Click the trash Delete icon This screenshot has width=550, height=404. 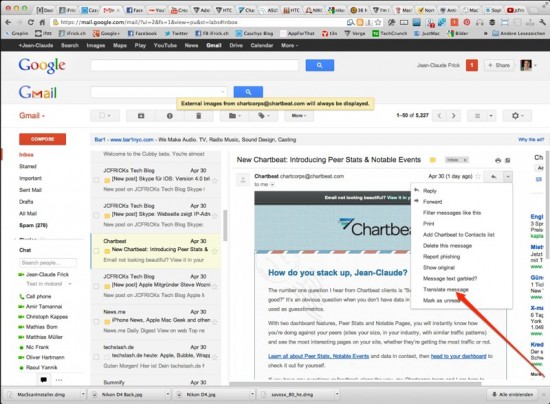tap(199, 116)
